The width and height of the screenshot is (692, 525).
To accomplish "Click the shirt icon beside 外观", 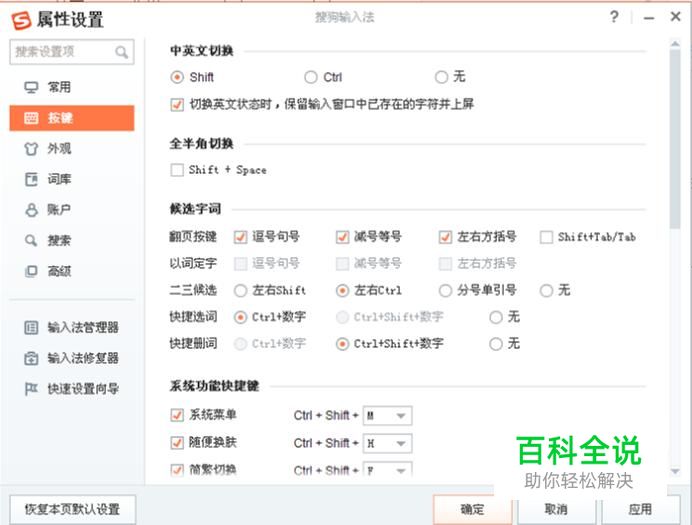I will 31,149.
